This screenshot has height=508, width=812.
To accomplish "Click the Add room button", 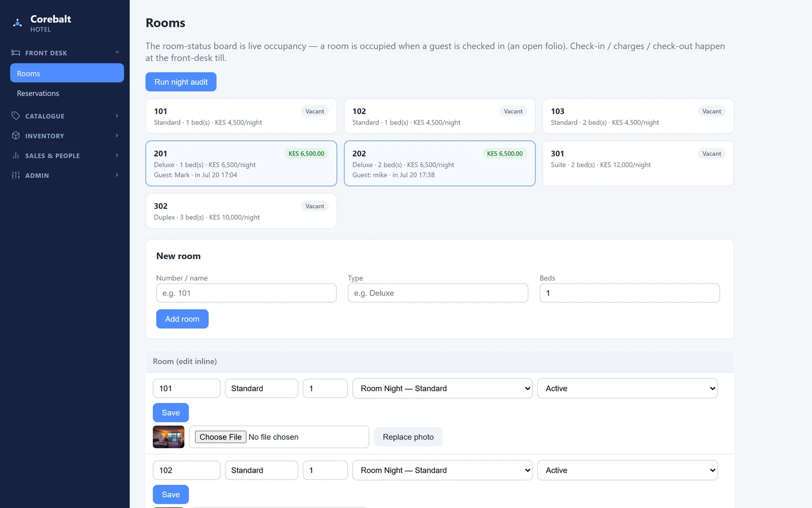I will (182, 319).
